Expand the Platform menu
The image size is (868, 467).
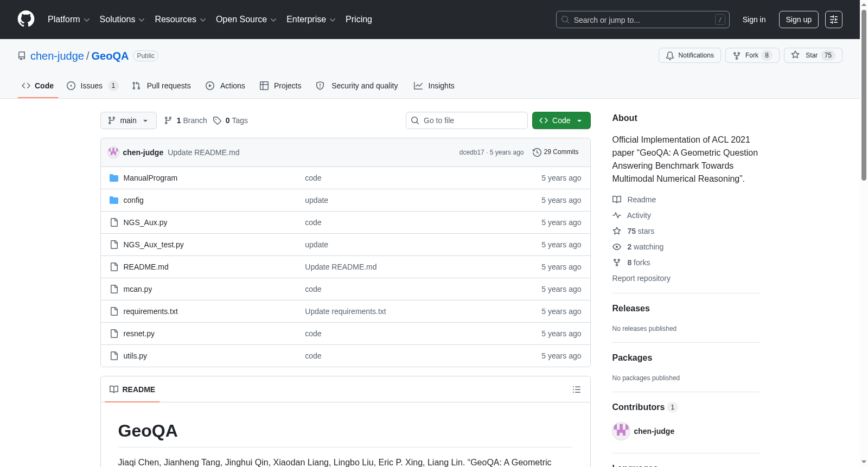(69, 20)
